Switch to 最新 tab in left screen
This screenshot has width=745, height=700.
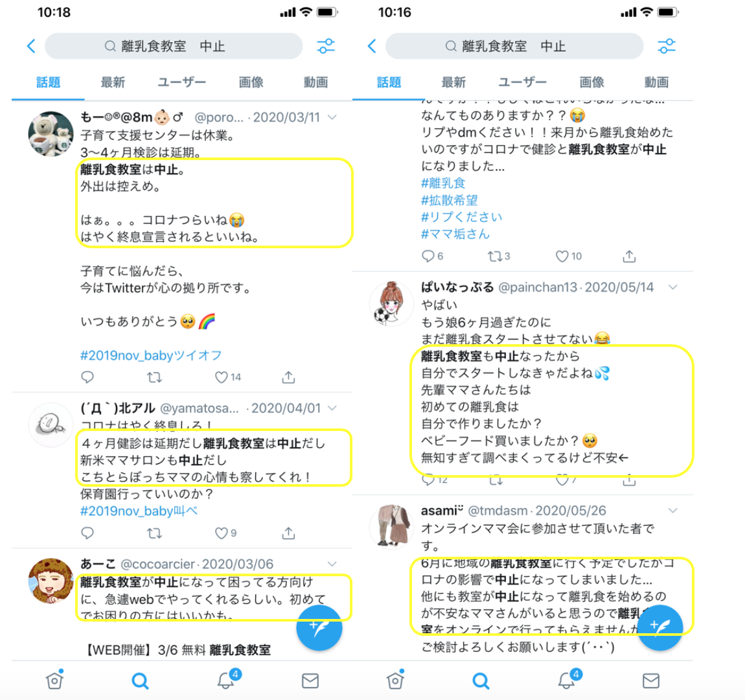(113, 82)
